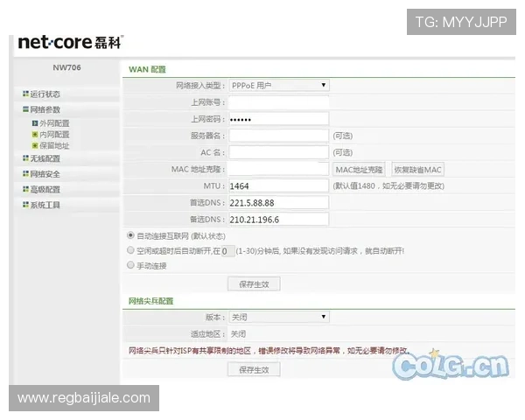Click the 网络安全 menu icon
The height and width of the screenshot is (420, 525).
pyautogui.click(x=25, y=174)
